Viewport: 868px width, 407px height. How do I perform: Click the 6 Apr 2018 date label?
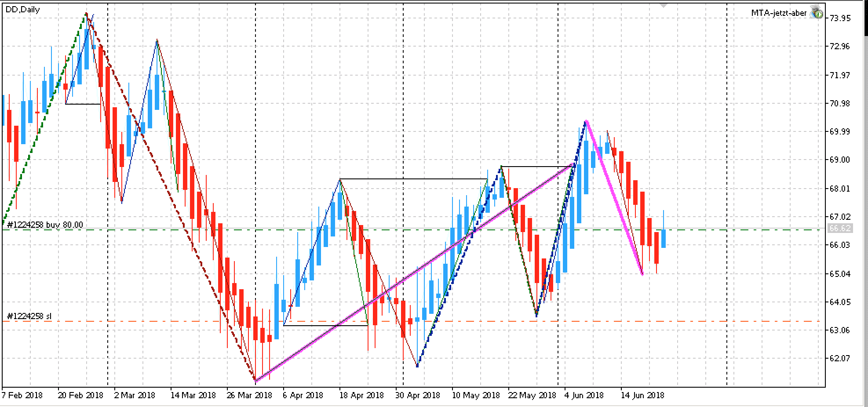(303, 395)
